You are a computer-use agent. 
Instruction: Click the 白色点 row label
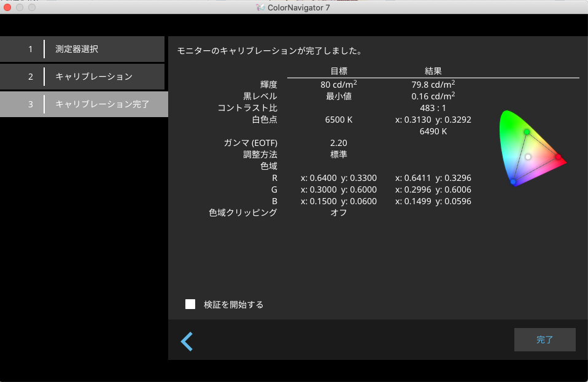pos(265,120)
